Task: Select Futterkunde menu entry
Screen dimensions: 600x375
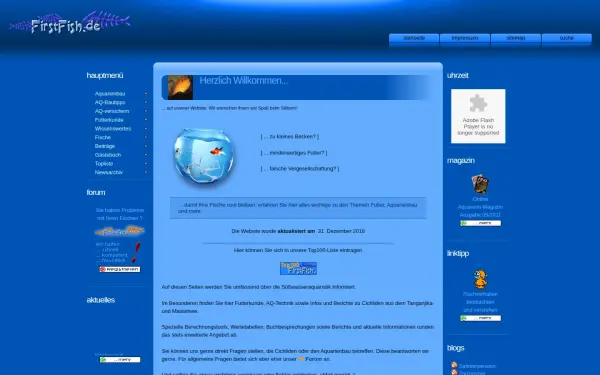Action: click(x=109, y=120)
